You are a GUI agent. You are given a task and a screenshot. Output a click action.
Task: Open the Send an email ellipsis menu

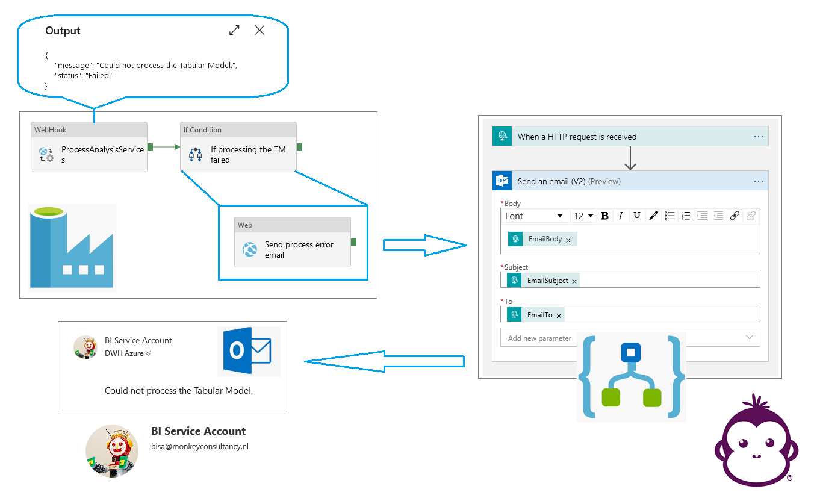(759, 181)
